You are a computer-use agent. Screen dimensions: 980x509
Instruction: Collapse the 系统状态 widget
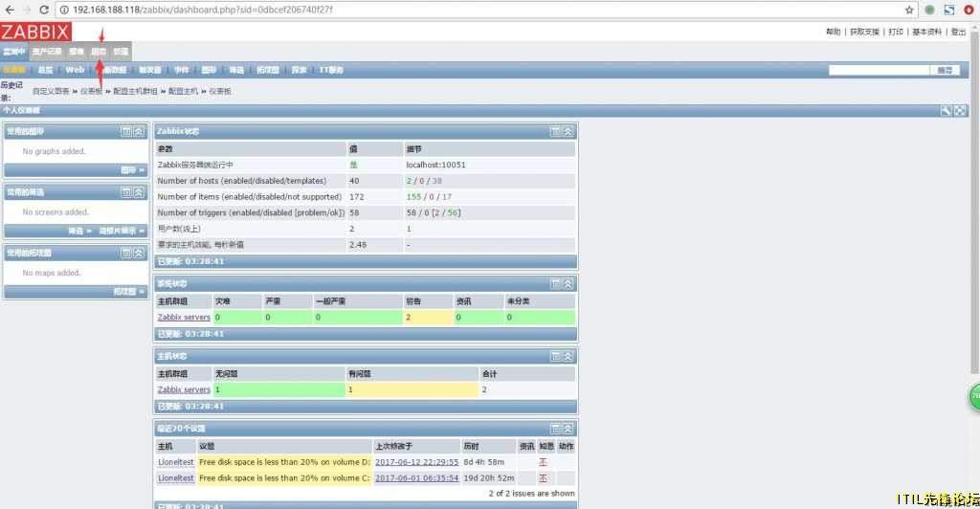(x=568, y=284)
